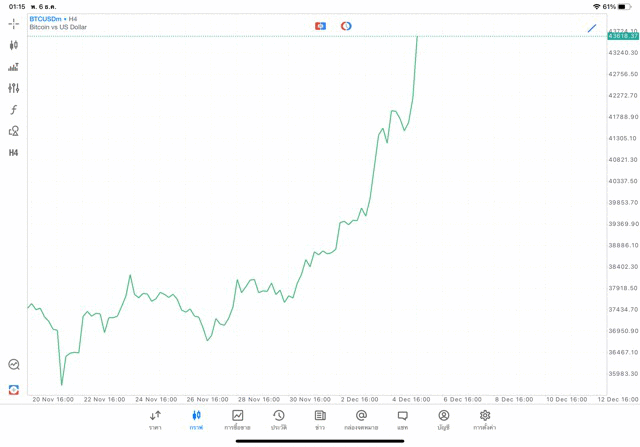This screenshot has width=640, height=447.
Task: Tap the circular red-blue icon above the chart
Action: tap(346, 26)
